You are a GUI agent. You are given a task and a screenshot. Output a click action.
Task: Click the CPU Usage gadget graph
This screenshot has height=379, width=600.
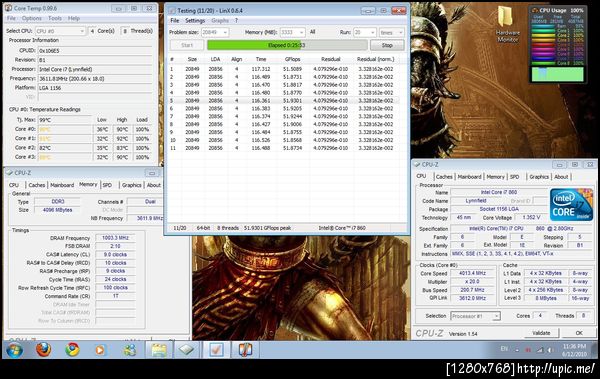(558, 74)
